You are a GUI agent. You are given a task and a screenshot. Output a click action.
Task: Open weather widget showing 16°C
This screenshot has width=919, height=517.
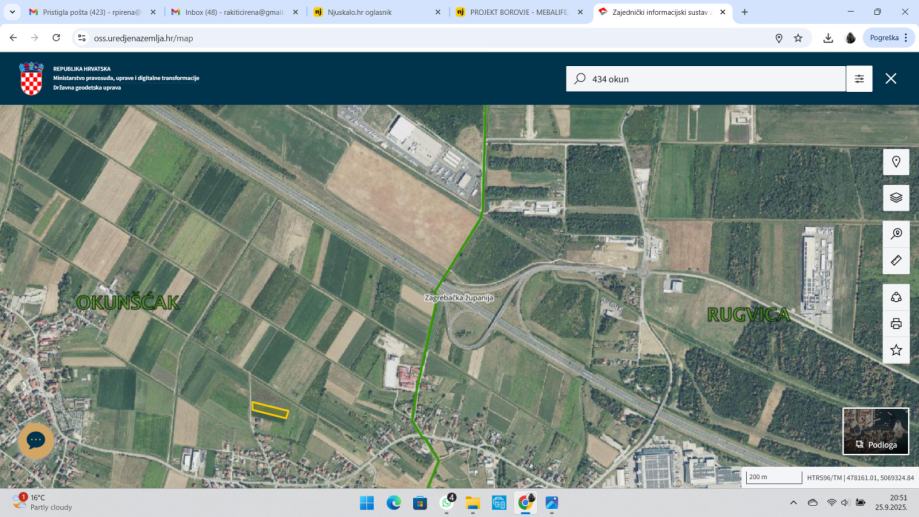coord(43,502)
